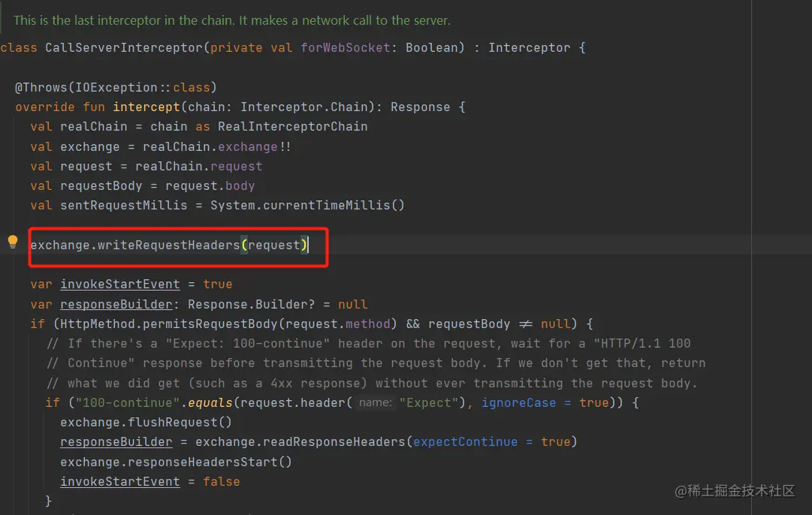
Task: Click the forWebSocket parameter
Action: pos(346,47)
